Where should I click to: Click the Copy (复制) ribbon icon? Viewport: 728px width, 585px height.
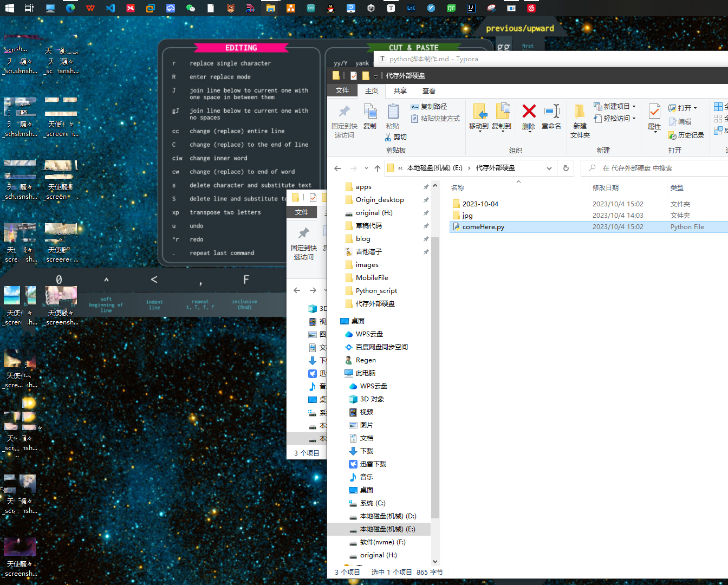(x=370, y=116)
